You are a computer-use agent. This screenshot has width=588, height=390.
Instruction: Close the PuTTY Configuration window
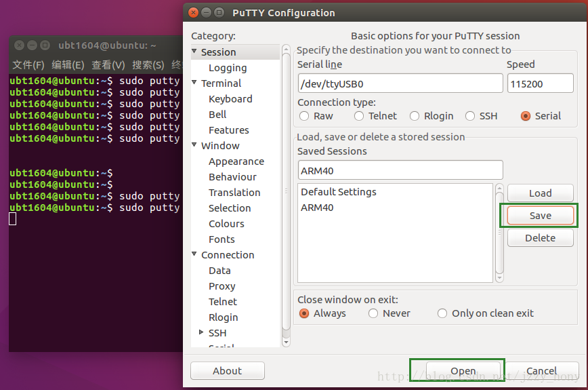click(194, 13)
